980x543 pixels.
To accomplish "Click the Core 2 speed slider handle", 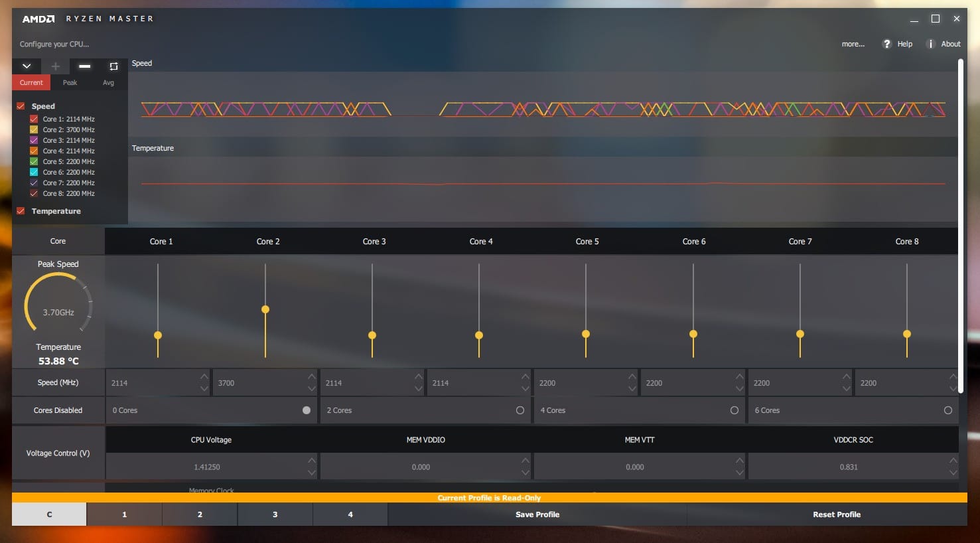I will 265,309.
